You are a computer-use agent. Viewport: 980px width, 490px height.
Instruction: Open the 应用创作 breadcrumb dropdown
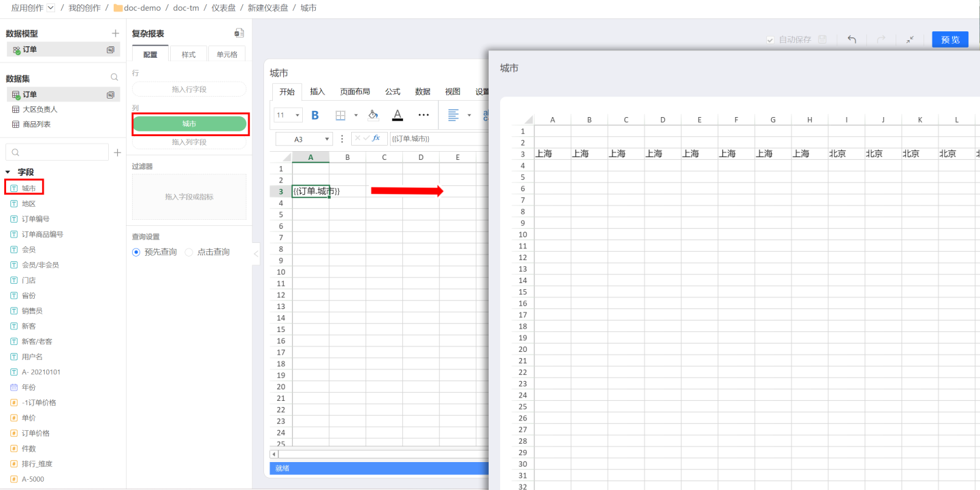(x=51, y=8)
